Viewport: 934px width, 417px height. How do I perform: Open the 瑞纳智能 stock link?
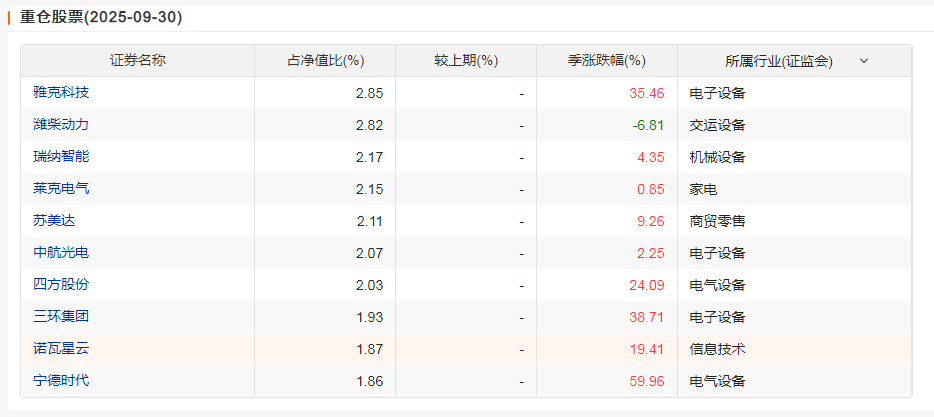tap(61, 157)
